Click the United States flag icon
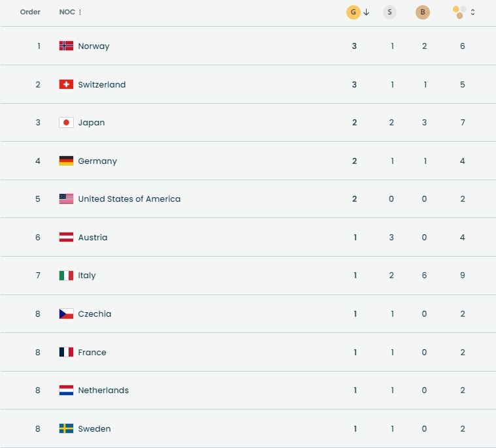This screenshot has width=496, height=448. [66, 199]
